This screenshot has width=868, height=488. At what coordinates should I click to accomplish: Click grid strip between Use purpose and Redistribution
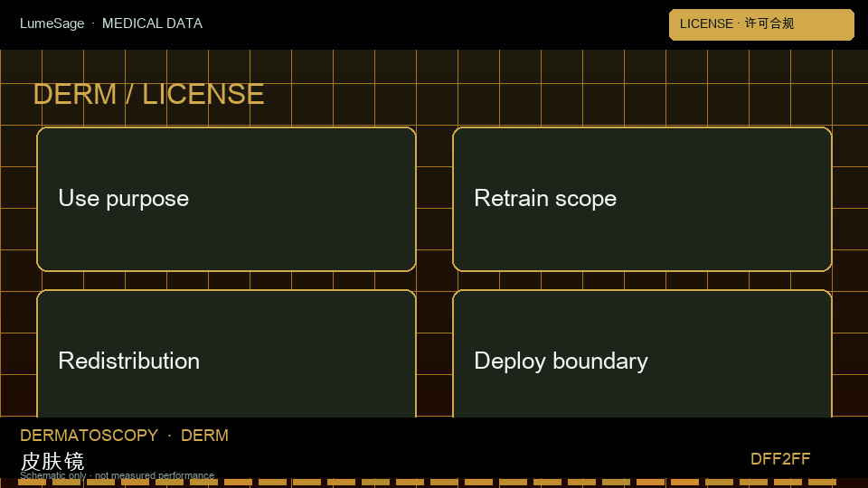click(226, 280)
